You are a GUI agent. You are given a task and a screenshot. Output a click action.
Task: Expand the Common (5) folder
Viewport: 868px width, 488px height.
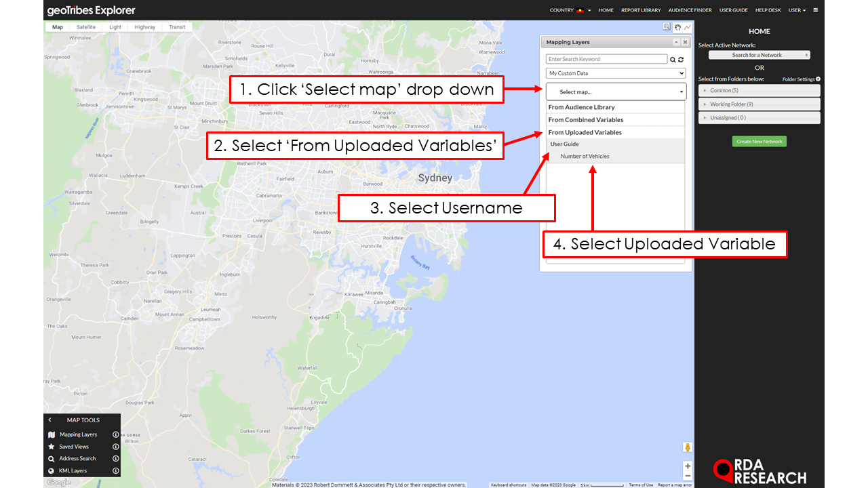[x=759, y=90]
